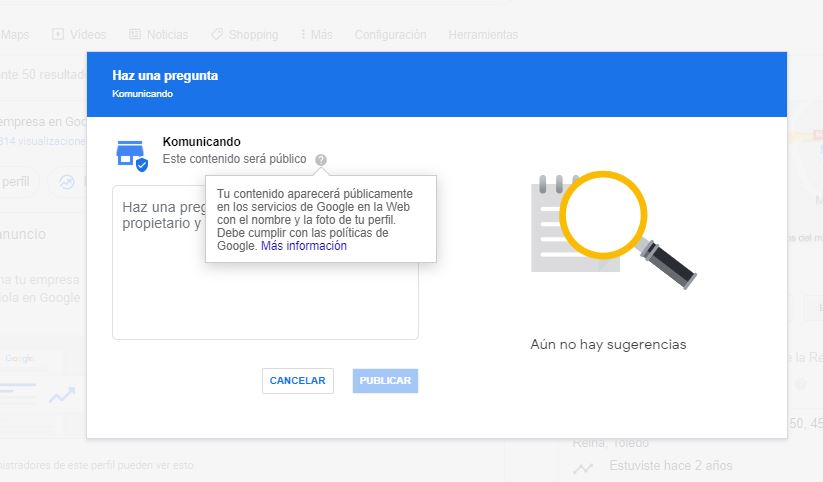Click the CANCELAR button

click(298, 381)
